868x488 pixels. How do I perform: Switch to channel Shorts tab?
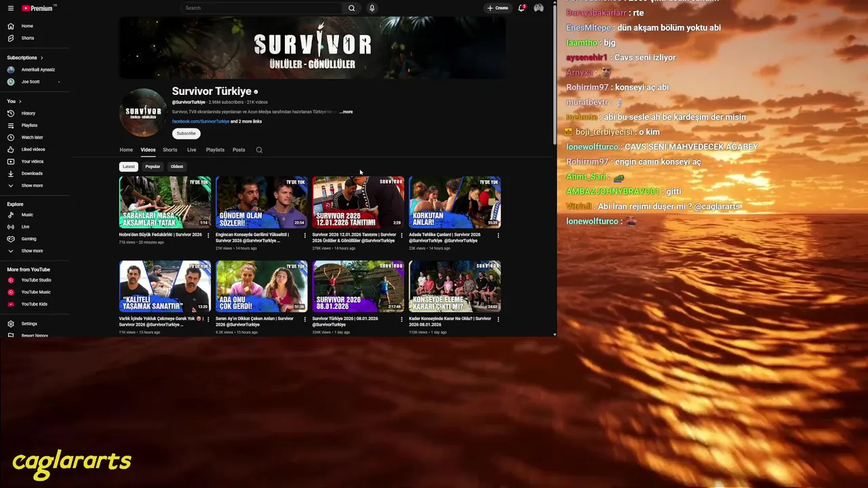pyautogui.click(x=170, y=150)
